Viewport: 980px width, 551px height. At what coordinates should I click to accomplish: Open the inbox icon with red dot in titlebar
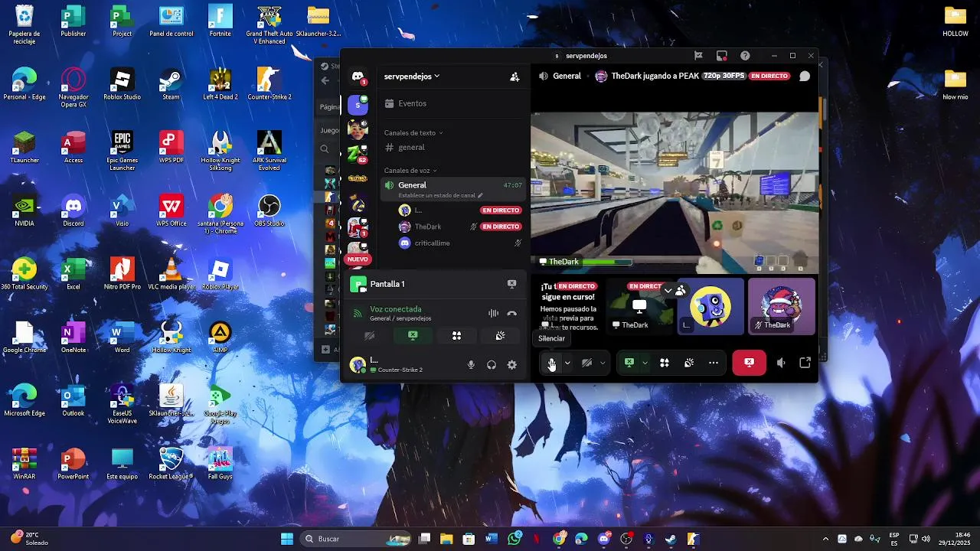click(x=721, y=56)
